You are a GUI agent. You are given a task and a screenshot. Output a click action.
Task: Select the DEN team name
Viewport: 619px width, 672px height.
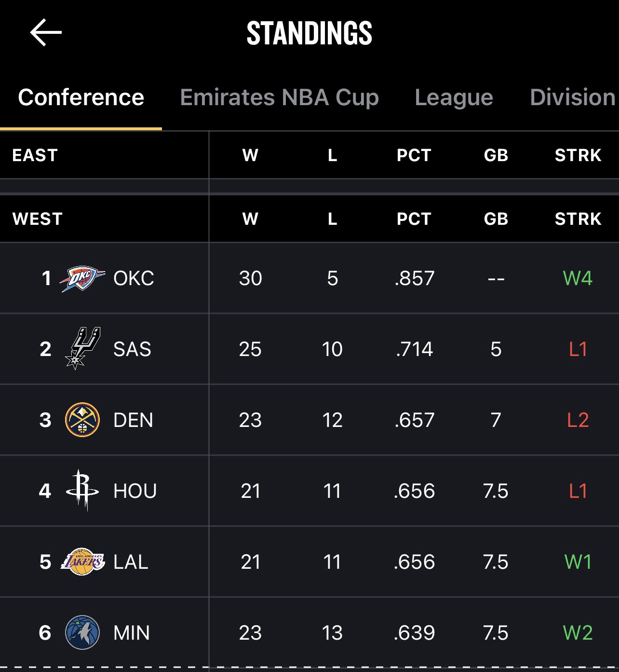tap(133, 420)
